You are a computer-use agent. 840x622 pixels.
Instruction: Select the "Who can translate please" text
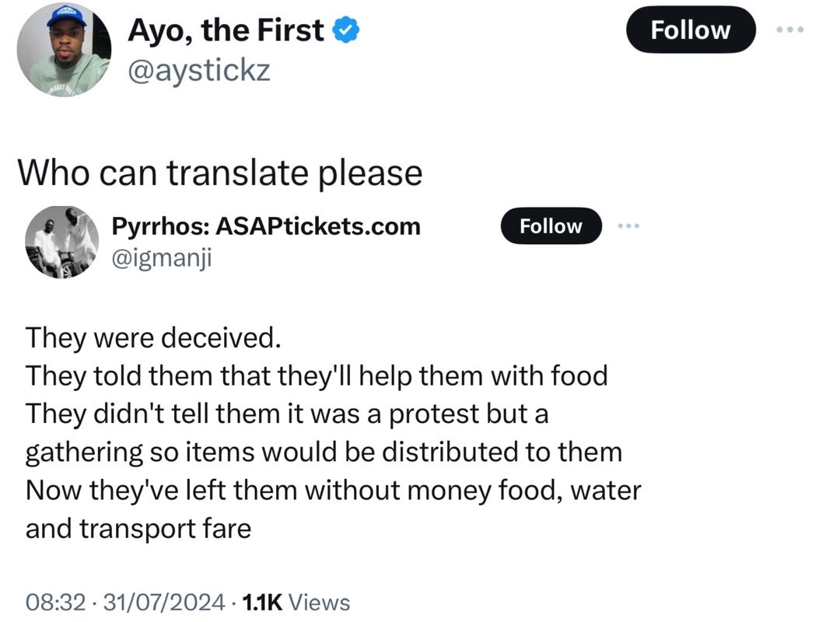(220, 173)
